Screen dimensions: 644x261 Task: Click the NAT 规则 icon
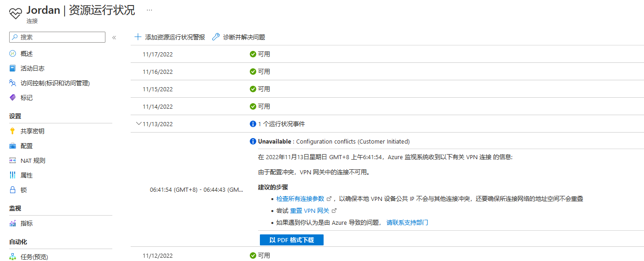click(12, 161)
